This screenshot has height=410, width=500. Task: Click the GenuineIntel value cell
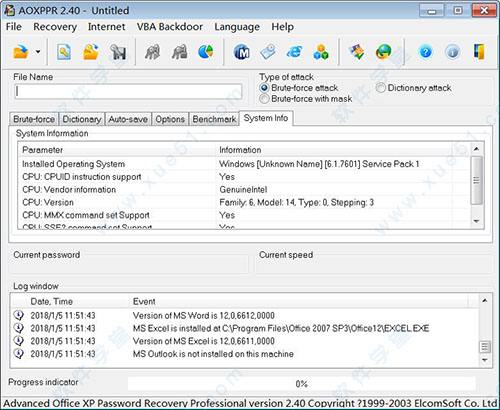point(243,190)
